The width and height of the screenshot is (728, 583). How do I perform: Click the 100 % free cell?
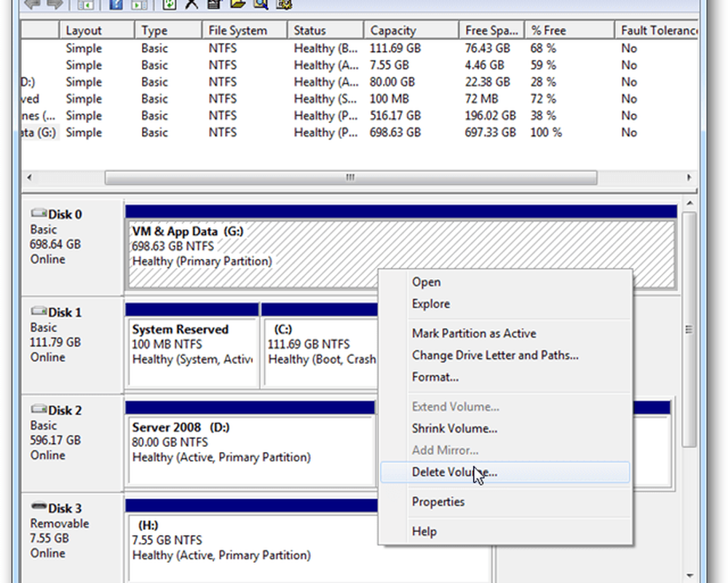(x=546, y=132)
